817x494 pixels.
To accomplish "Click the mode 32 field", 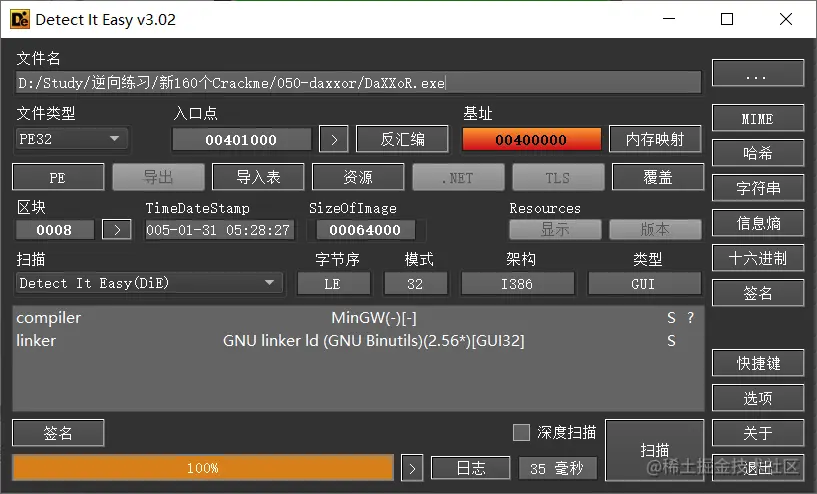I will (415, 284).
